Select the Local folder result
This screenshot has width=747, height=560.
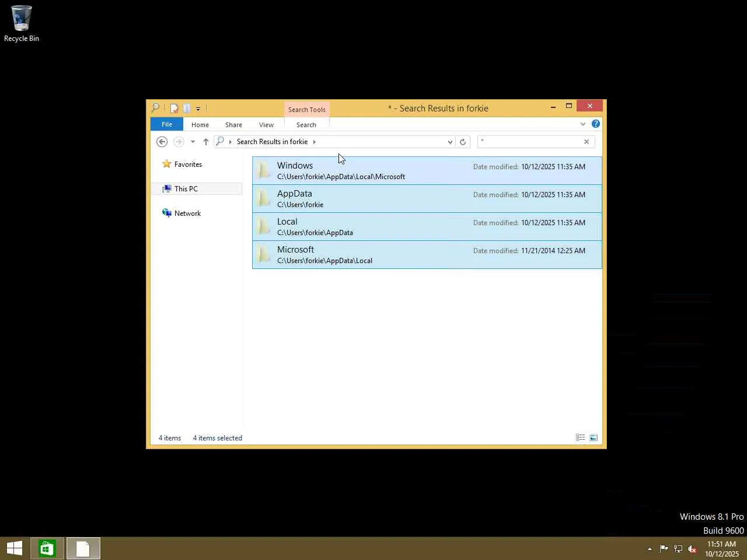point(427,227)
